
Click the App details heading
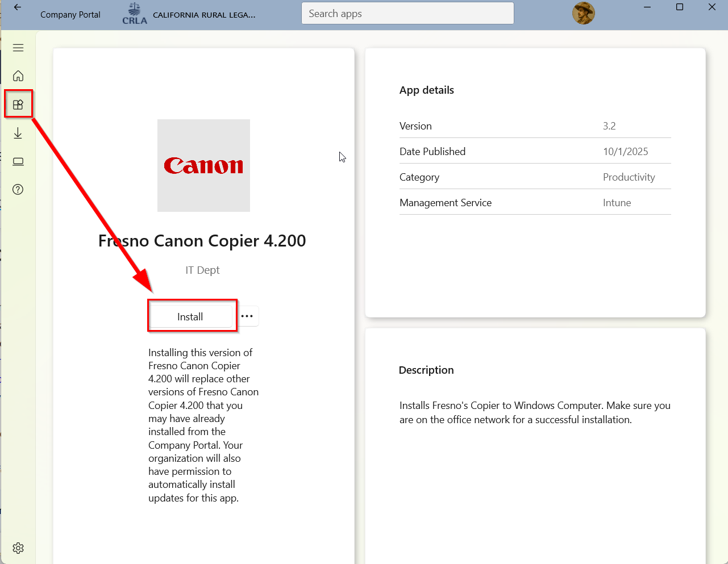point(427,90)
